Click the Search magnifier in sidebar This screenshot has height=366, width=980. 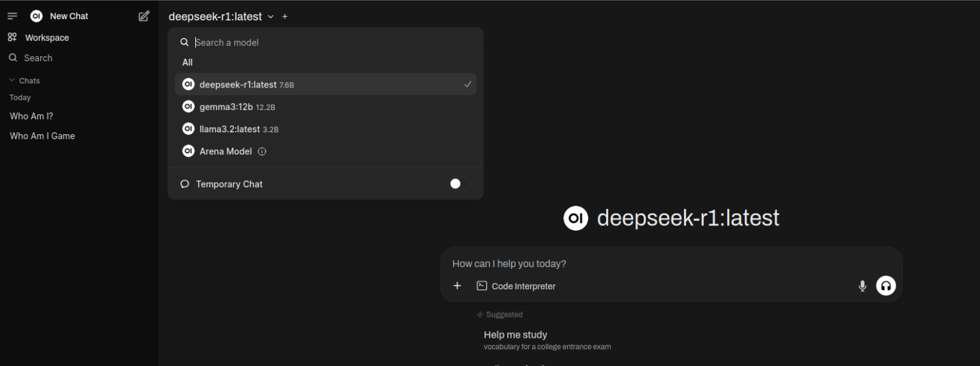(x=13, y=58)
